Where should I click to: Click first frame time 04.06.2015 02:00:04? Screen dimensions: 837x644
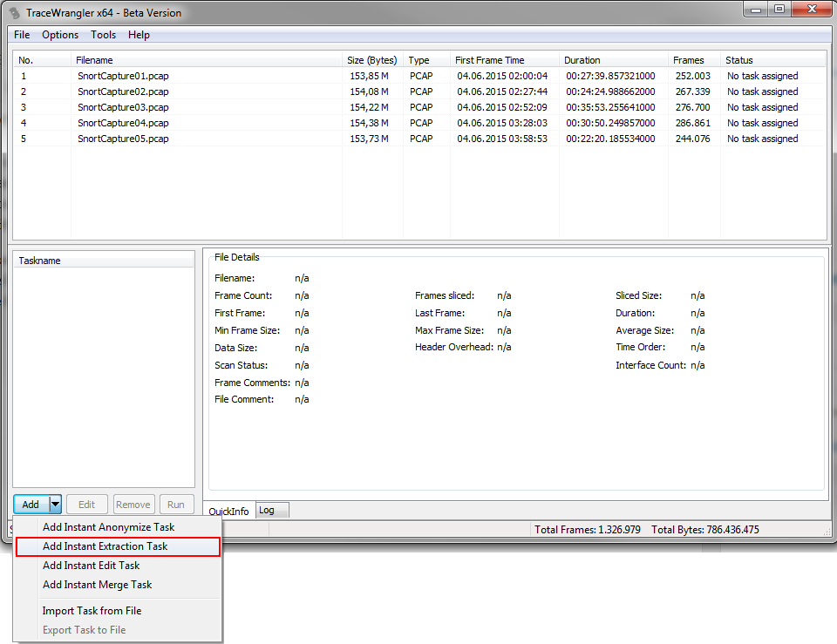[x=502, y=76]
